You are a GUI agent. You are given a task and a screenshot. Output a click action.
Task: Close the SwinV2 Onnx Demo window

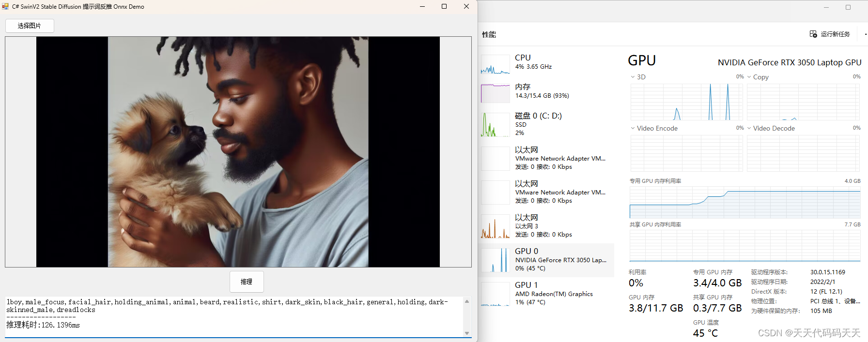[466, 6]
